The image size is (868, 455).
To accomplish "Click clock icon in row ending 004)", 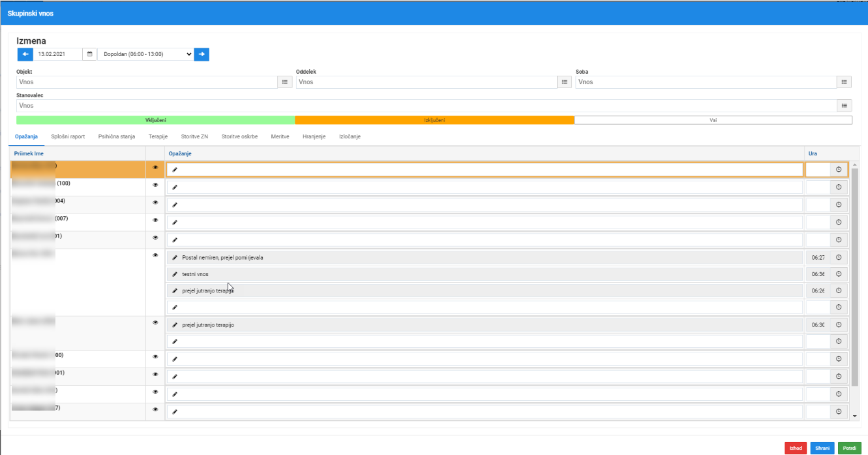I will [839, 204].
